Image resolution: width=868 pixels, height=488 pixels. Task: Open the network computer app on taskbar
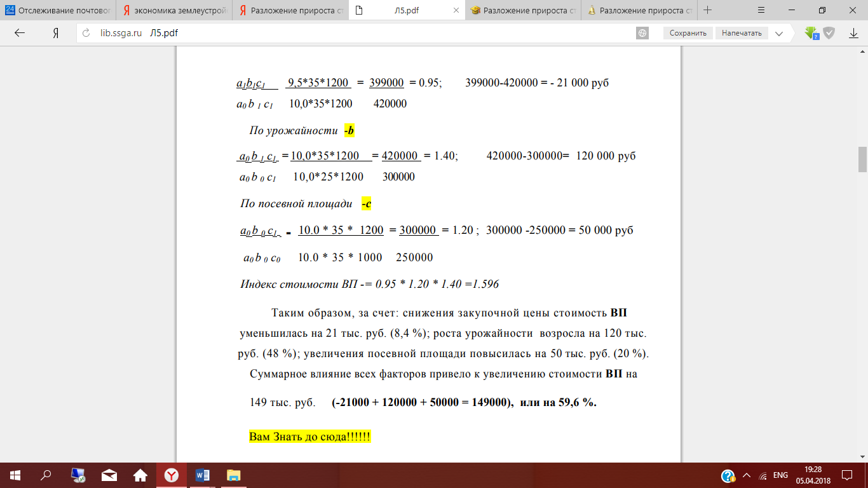pyautogui.click(x=78, y=475)
